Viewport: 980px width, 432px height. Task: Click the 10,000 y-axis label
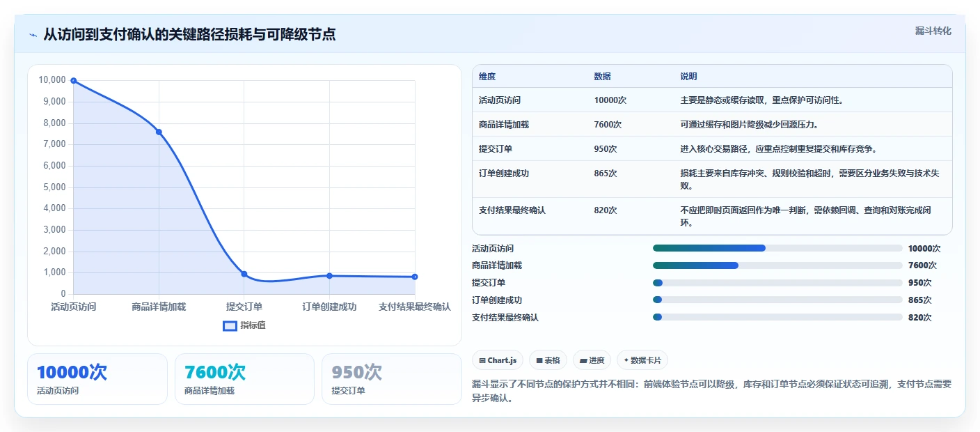coord(52,80)
